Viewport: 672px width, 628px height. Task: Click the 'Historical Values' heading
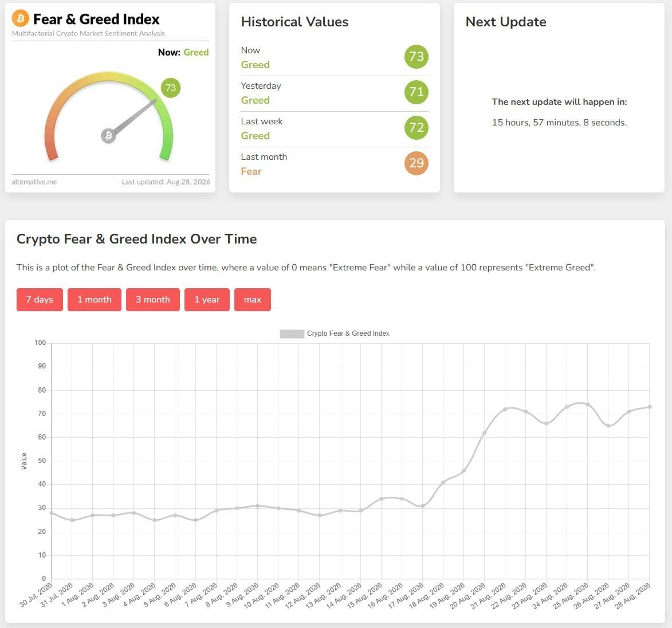click(295, 22)
